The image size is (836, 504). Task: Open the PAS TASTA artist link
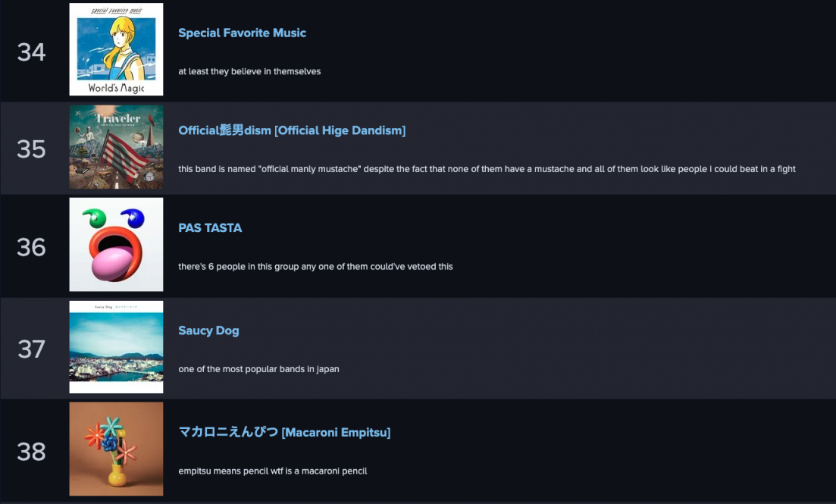click(210, 228)
